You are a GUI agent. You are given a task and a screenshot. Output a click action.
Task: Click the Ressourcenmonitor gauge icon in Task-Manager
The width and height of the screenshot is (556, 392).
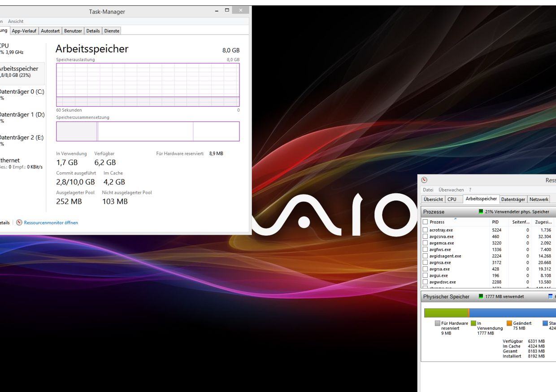[x=19, y=222]
